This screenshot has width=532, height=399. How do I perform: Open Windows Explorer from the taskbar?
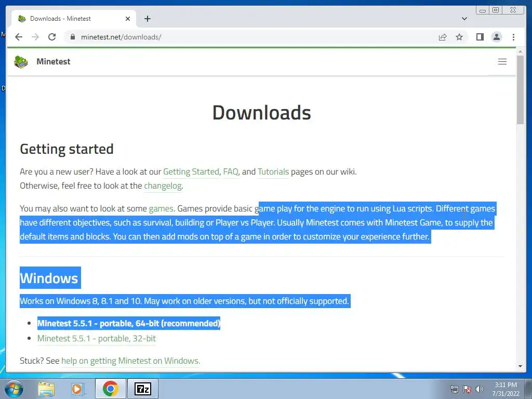coord(46,389)
